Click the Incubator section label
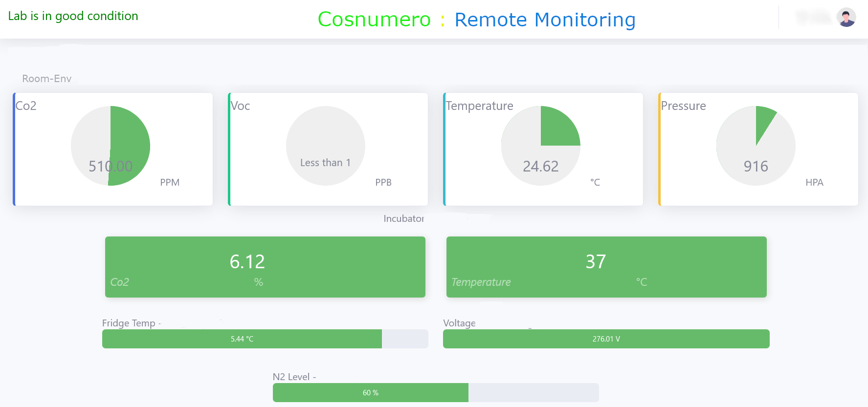The height and width of the screenshot is (407, 868). click(x=403, y=218)
